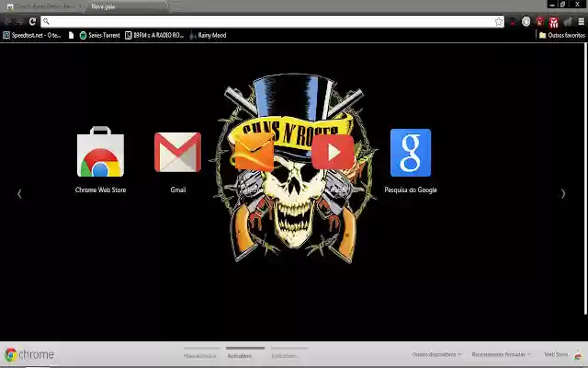Switch to the Mais visitados section

(200, 355)
